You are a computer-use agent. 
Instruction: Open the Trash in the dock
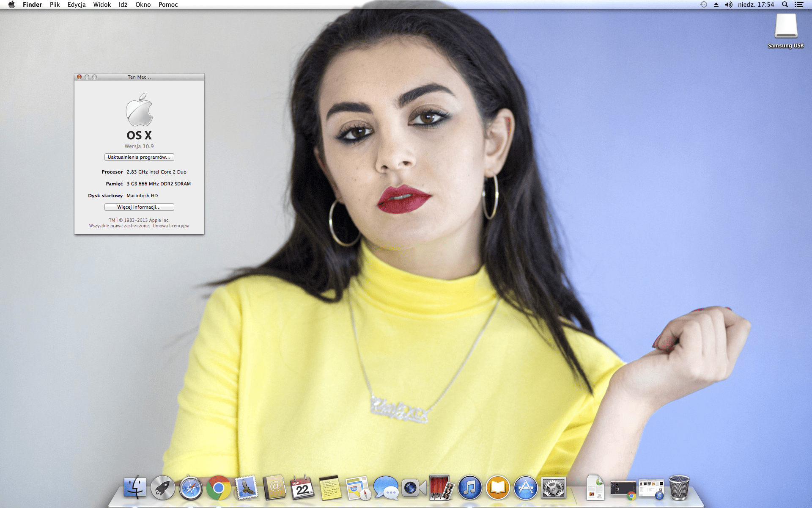tap(679, 488)
